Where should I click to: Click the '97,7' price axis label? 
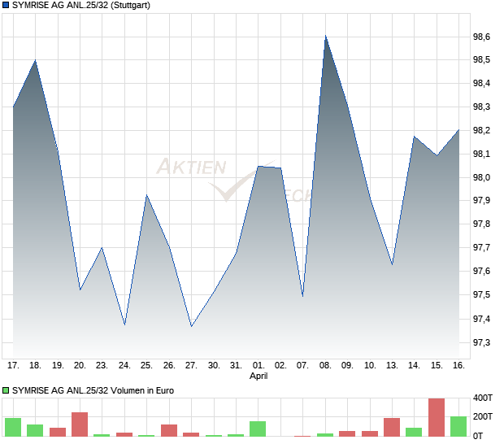pyautogui.click(x=481, y=247)
